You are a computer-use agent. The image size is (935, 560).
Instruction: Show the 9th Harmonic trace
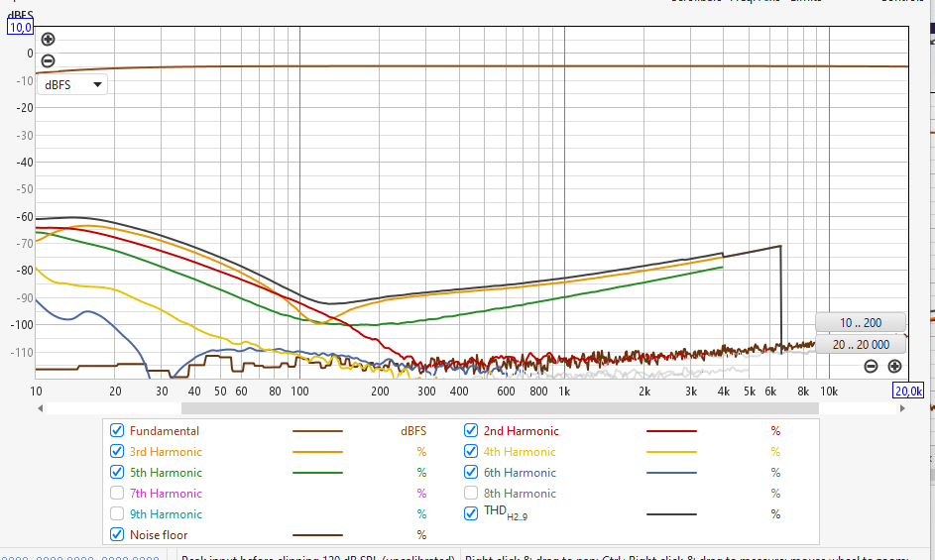tap(117, 514)
